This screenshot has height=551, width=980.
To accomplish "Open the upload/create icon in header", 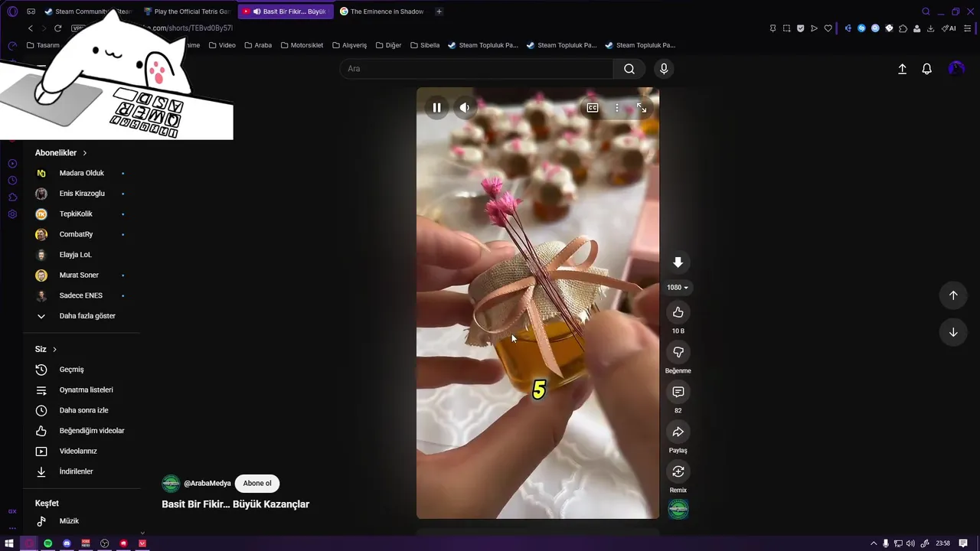I will point(902,69).
